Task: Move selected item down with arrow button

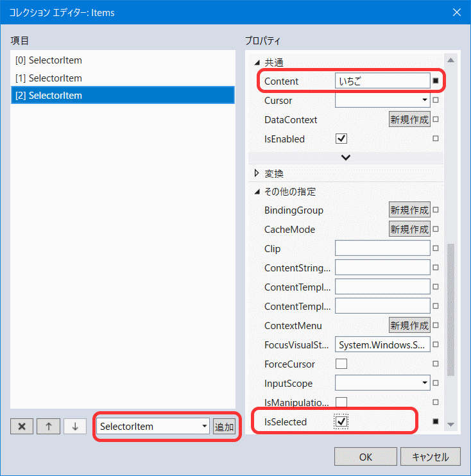Action: pos(75,426)
